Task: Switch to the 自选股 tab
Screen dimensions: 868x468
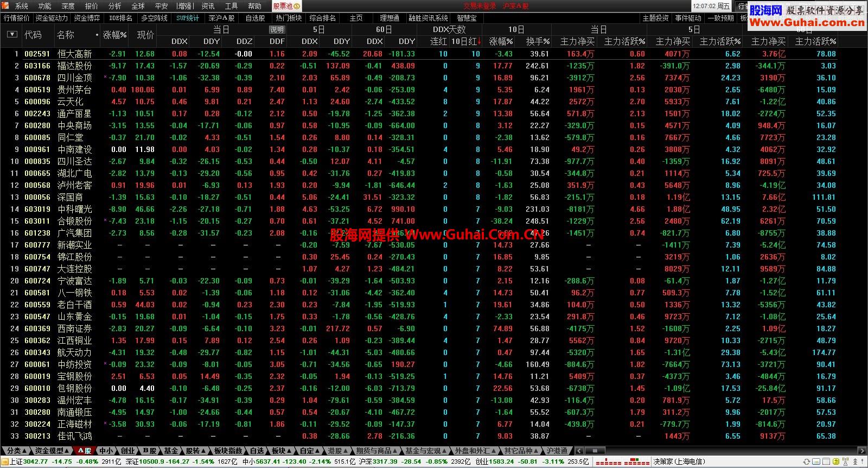Action: (x=255, y=18)
